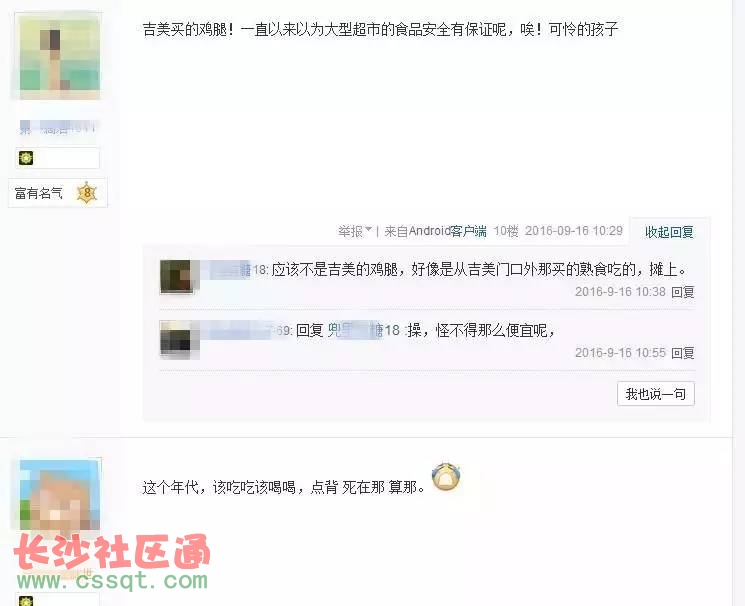Image resolution: width=745 pixels, height=606 pixels.
Task: Click the crying emoji in the second post
Action: coord(447,476)
